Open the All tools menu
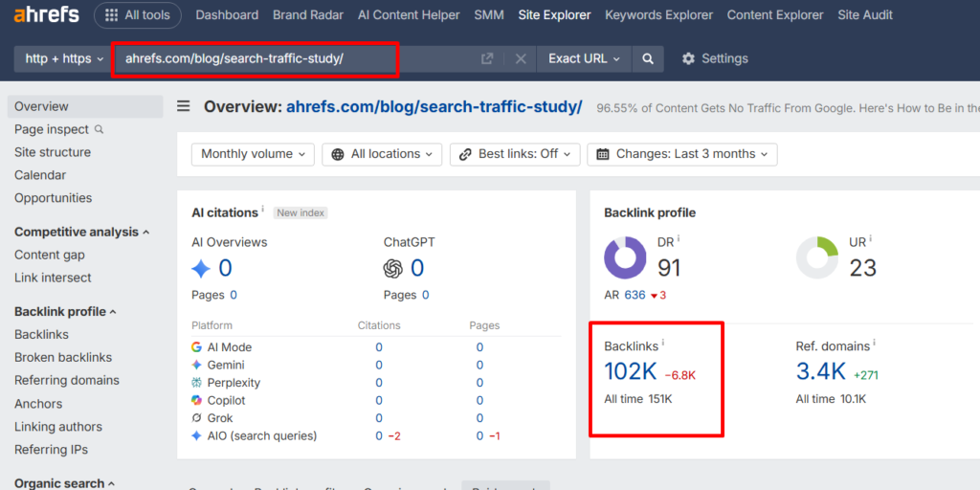Viewport: 980px width, 490px height. pos(138,15)
